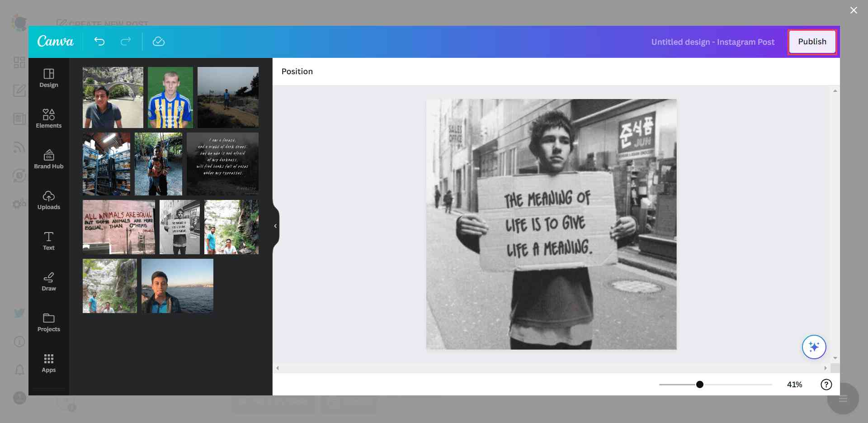Click the Publish button
This screenshot has width=868, height=423.
(812, 42)
